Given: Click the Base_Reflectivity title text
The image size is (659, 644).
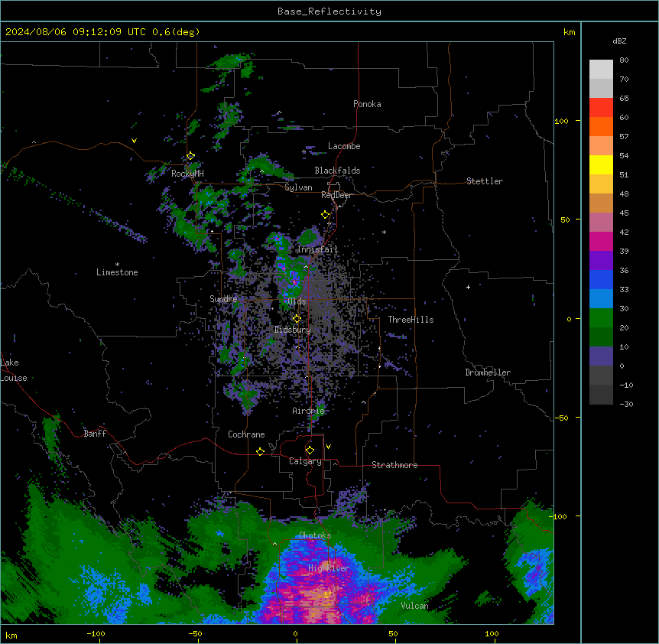Looking at the screenshot, I should pos(329,11).
